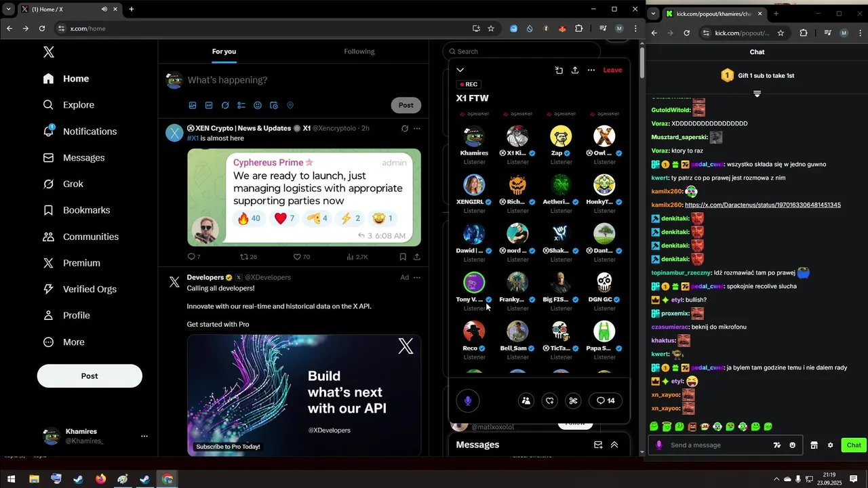Add a GIF in the composer
Screen dimensions: 868x488
(209, 106)
